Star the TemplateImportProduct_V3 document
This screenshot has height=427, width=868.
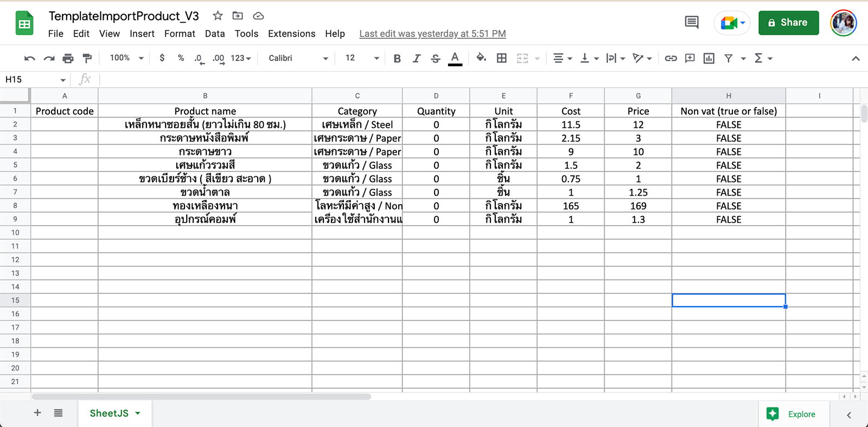[x=218, y=16]
